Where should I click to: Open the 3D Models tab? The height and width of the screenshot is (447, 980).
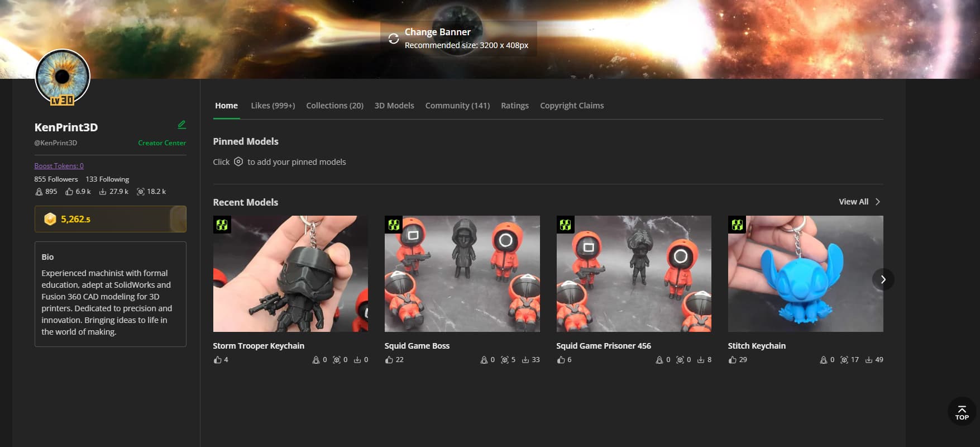coord(394,106)
